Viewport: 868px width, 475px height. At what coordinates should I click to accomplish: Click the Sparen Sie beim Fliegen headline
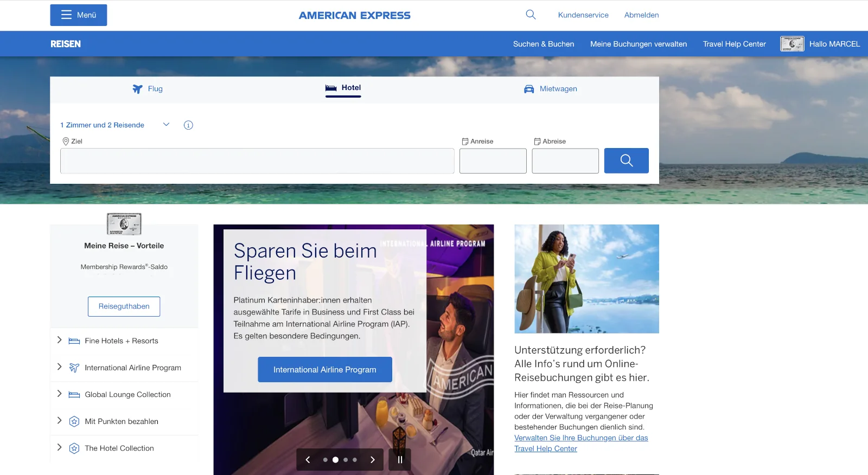[x=305, y=262]
